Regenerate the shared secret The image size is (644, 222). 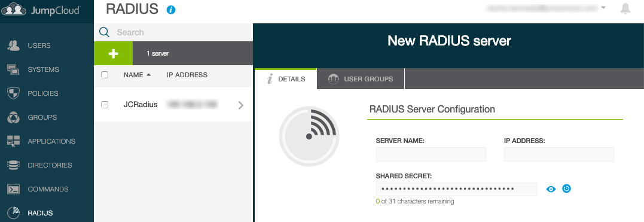(566, 188)
